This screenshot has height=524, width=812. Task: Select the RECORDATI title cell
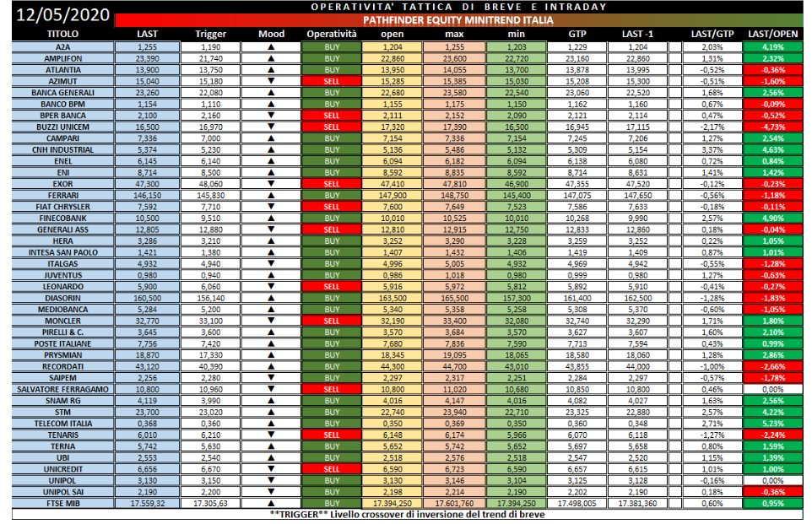click(x=62, y=366)
